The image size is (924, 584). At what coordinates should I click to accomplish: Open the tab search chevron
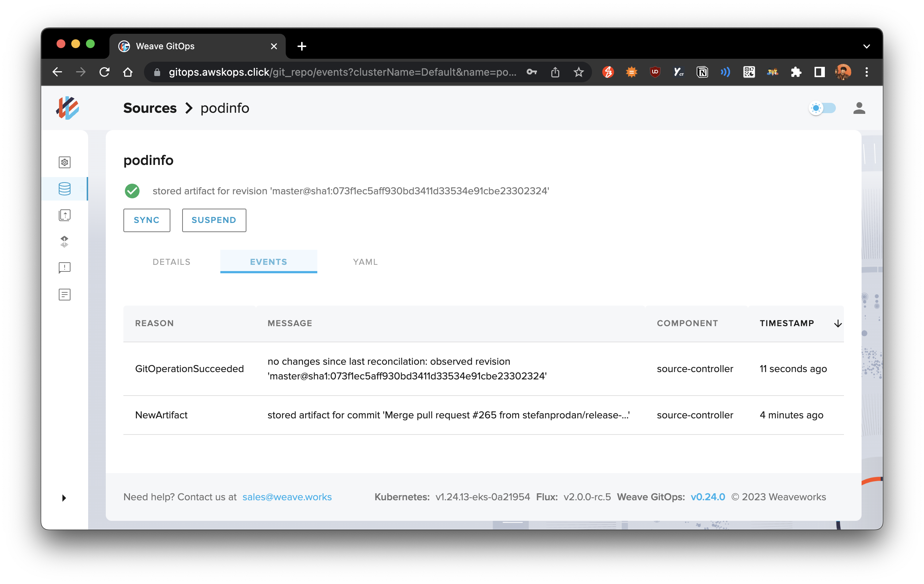(x=866, y=46)
